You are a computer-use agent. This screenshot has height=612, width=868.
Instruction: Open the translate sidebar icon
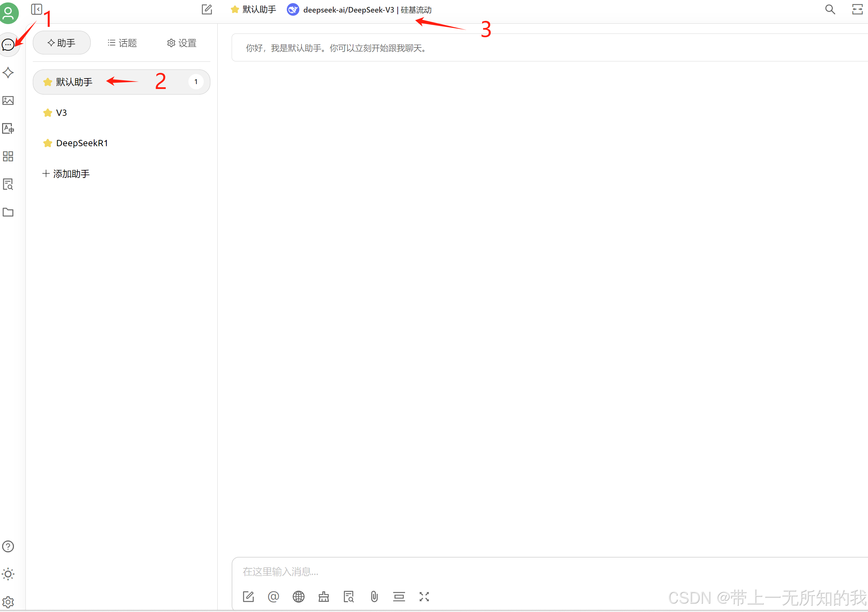(x=8, y=128)
